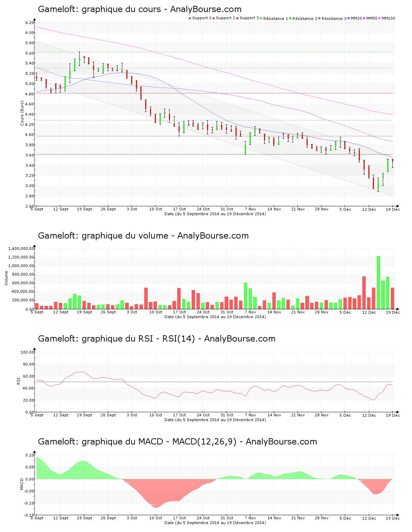Click the 'Cours (Euro)' vertical axis label
Viewport: 412px width, 532px height.
22,113
